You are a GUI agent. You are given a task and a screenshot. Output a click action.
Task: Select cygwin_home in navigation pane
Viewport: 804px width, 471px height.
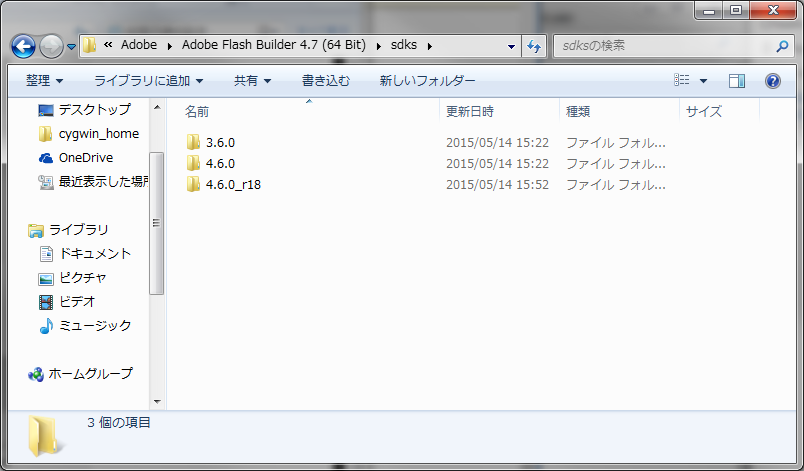click(99, 133)
